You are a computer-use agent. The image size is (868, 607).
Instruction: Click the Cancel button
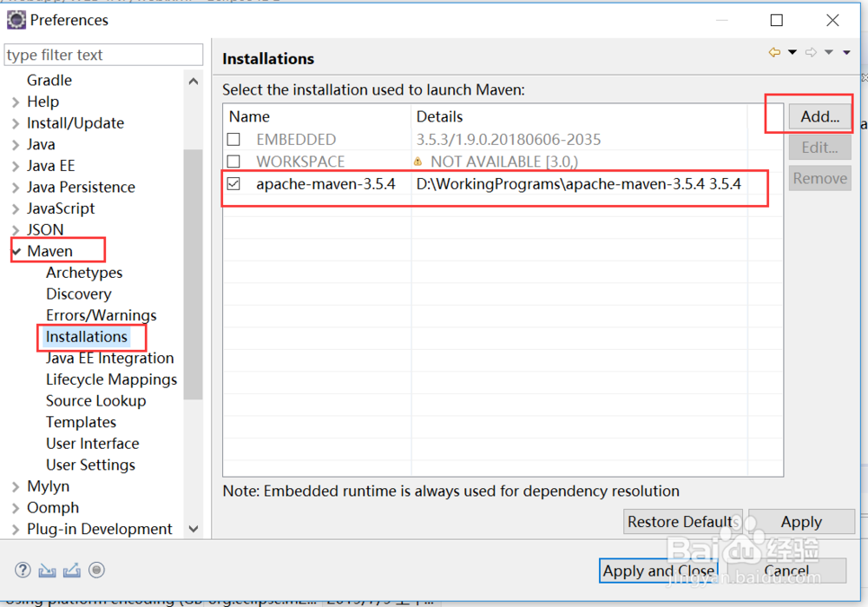(786, 571)
